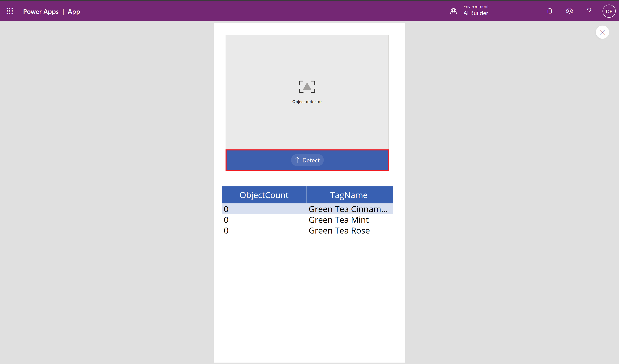Open Power Platform settings gear
The height and width of the screenshot is (364, 619).
tap(569, 11)
